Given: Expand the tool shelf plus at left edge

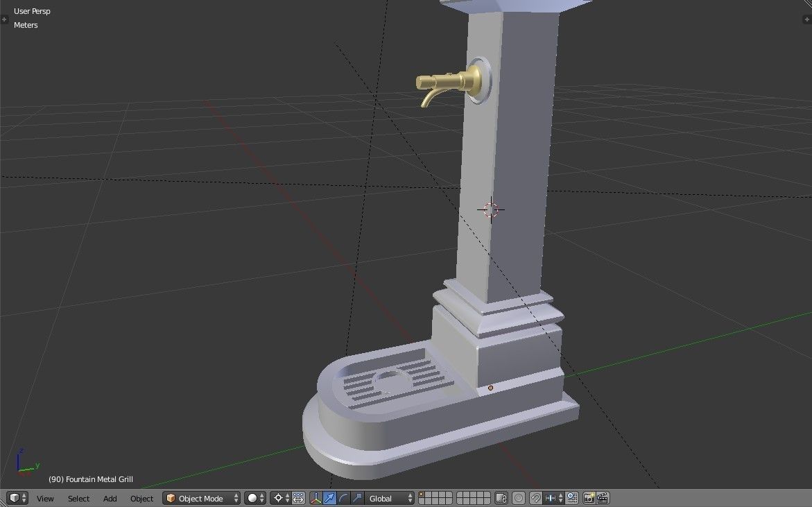Looking at the screenshot, I should [x=4, y=19].
